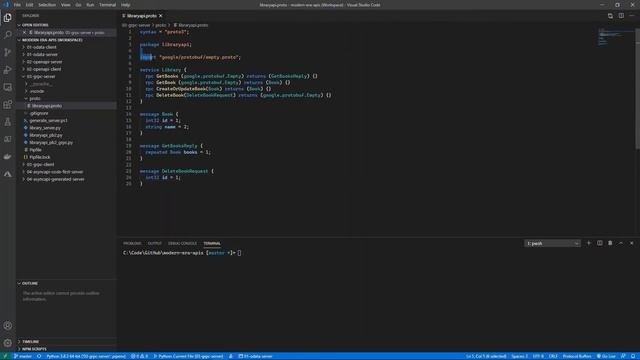Open the Accounts icon in activity bar
The width and height of the screenshot is (640, 360).
point(7,326)
